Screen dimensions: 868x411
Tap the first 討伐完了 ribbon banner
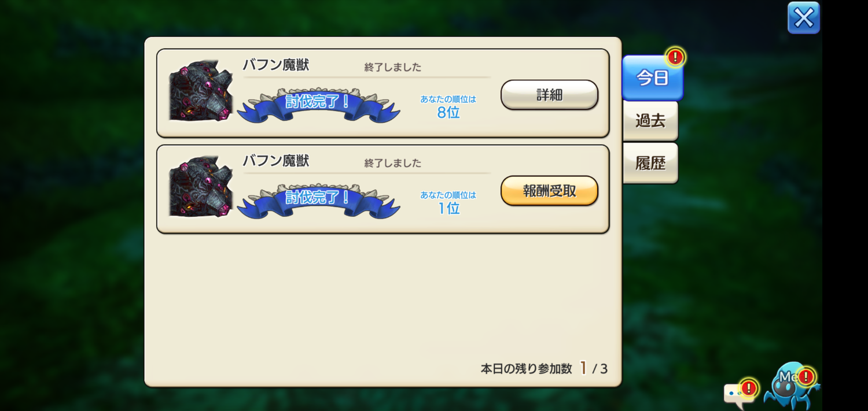tap(318, 105)
